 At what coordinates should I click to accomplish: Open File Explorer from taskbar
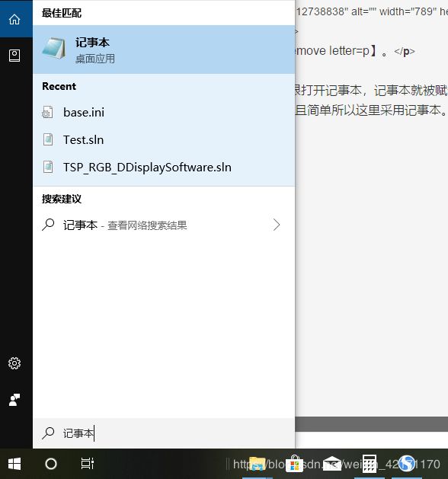tap(258, 464)
